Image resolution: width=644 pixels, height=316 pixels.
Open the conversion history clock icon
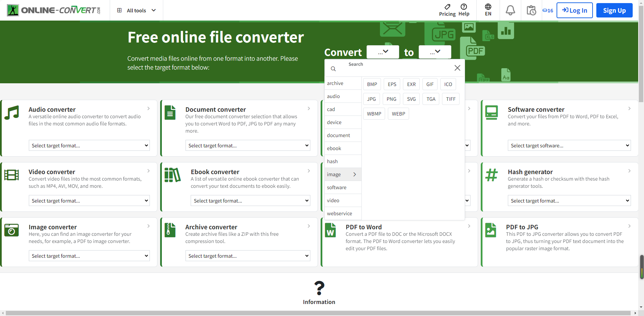coord(531,10)
